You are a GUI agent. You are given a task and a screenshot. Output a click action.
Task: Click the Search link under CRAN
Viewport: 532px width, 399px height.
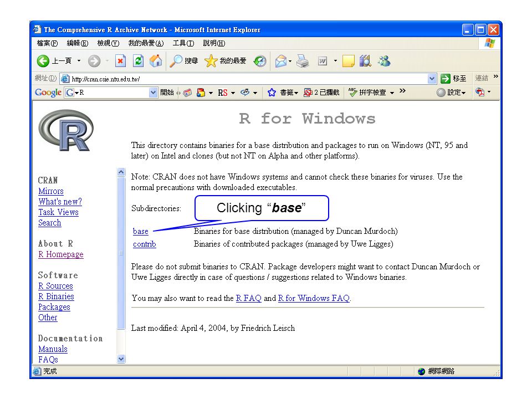50,223
